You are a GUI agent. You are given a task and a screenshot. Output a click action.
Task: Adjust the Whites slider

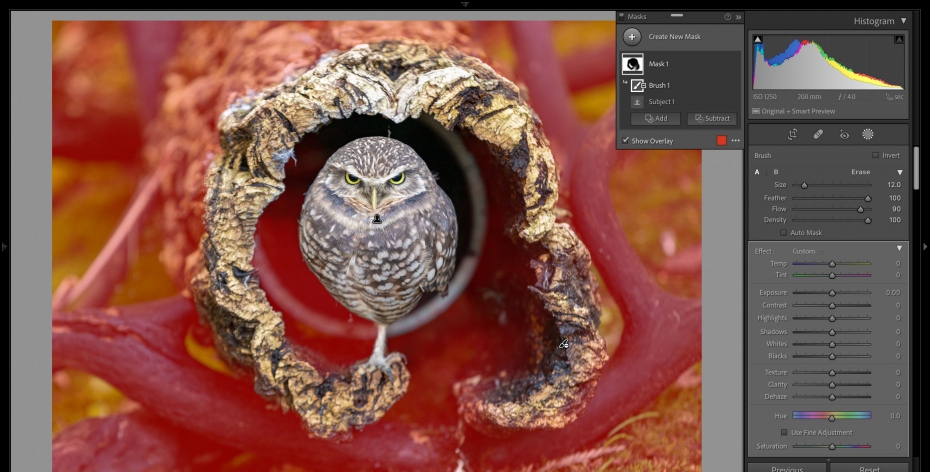(x=832, y=344)
